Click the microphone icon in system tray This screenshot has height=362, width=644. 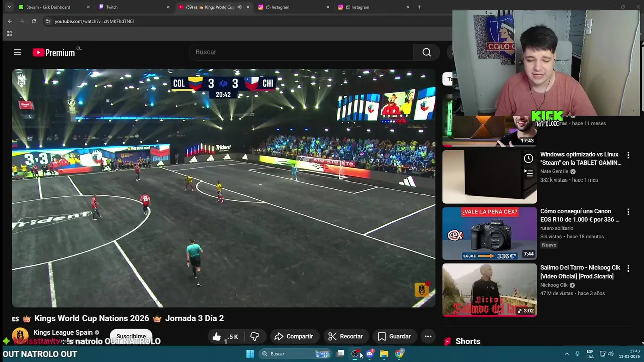pyautogui.click(x=577, y=354)
